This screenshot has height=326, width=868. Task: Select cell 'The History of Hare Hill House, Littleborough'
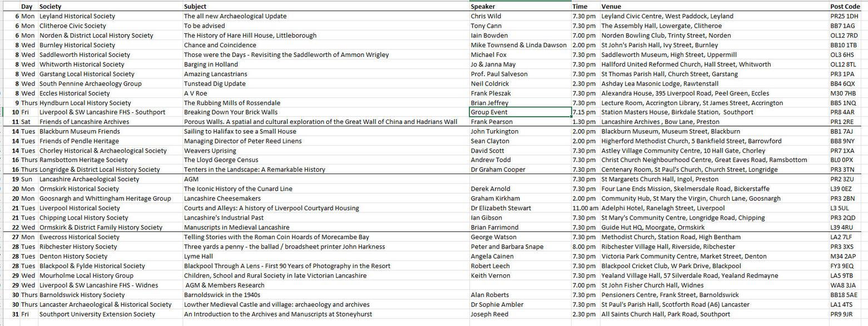tap(326, 36)
